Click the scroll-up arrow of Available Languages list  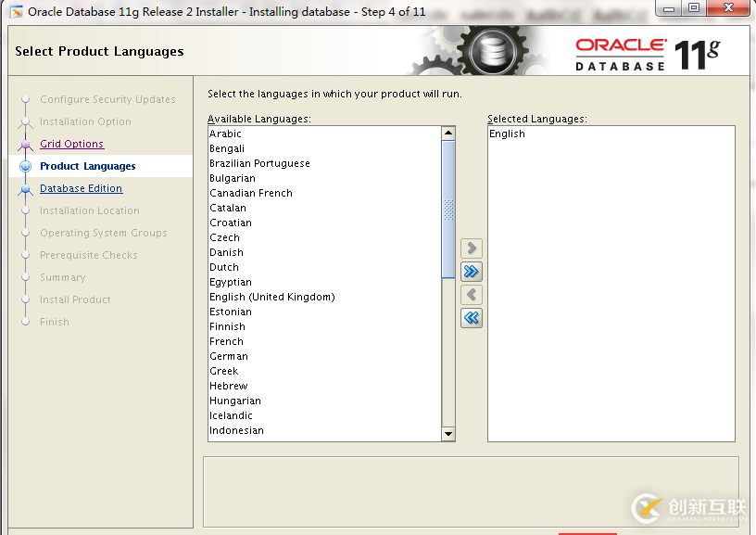tap(448, 134)
